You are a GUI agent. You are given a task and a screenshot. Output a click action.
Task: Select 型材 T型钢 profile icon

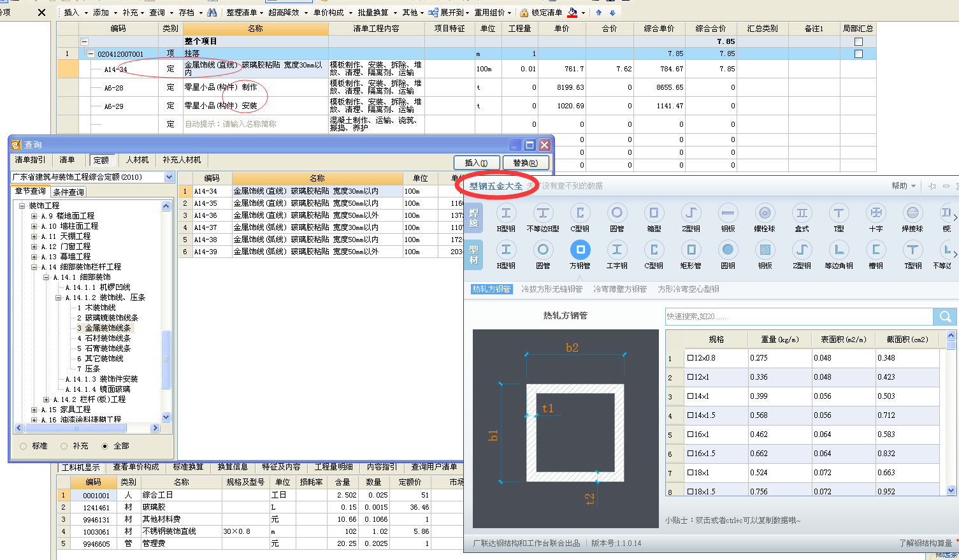pyautogui.click(x=912, y=250)
